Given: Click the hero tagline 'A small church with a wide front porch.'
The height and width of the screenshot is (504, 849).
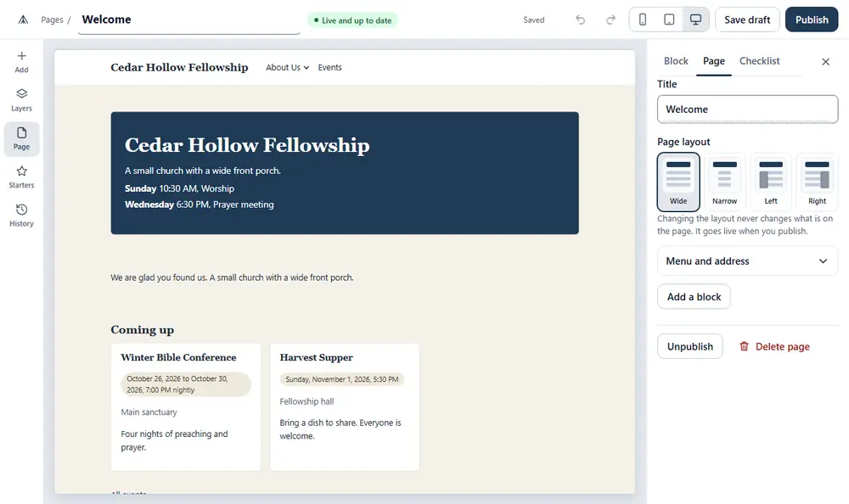Looking at the screenshot, I should click(203, 171).
